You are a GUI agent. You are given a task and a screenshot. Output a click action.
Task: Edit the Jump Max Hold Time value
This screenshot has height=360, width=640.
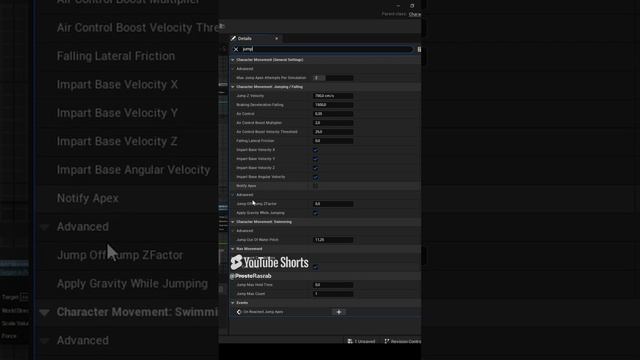[x=333, y=285]
